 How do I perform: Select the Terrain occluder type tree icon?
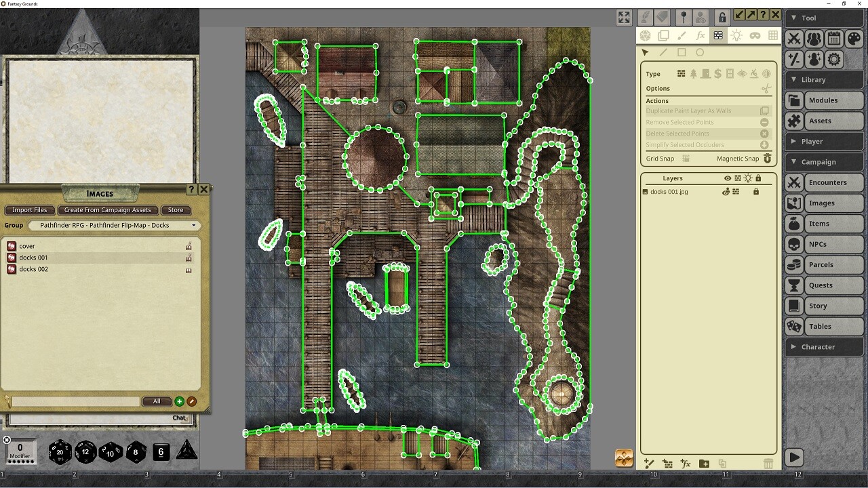point(694,73)
